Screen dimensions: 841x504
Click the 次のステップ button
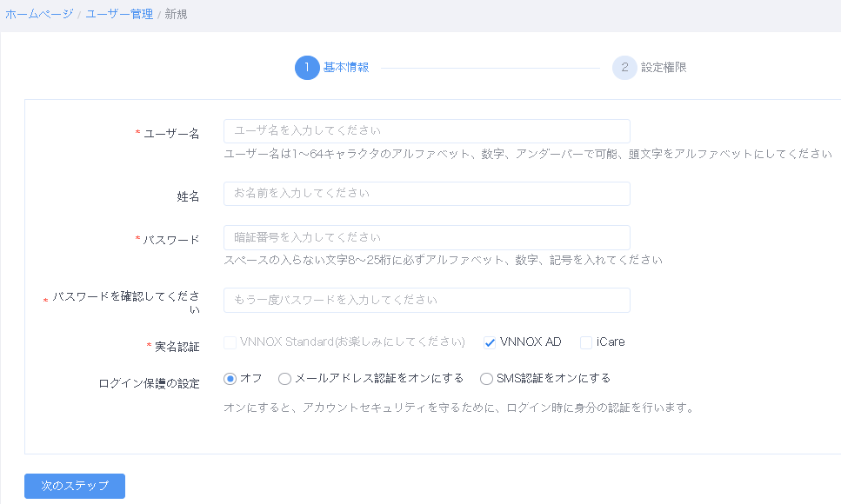pos(75,486)
